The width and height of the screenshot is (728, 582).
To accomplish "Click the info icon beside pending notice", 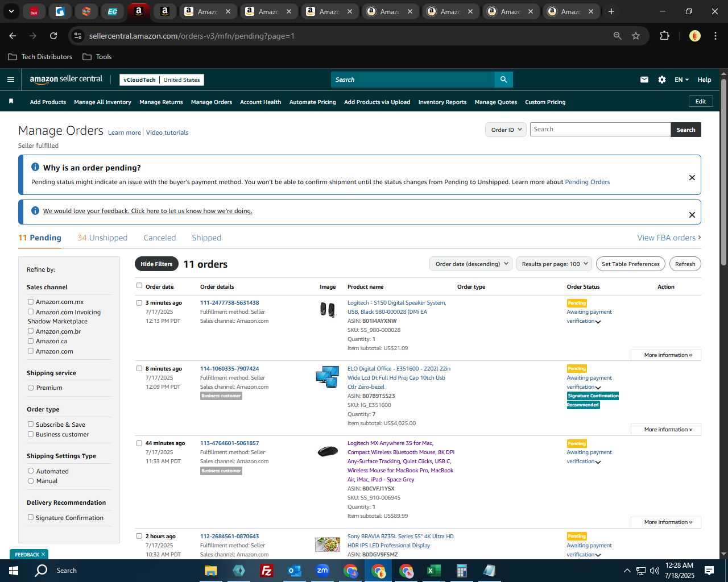I will [35, 167].
